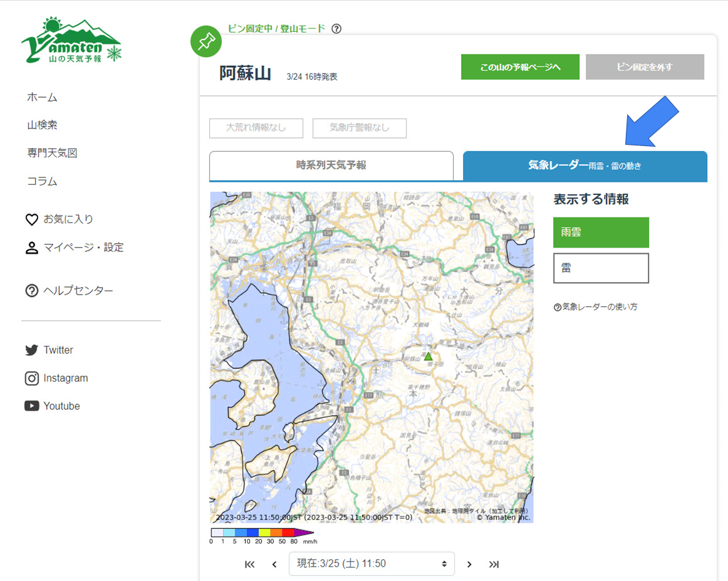The width and height of the screenshot is (728, 581).
Task: Click the heart favorites icon
Action: (31, 219)
